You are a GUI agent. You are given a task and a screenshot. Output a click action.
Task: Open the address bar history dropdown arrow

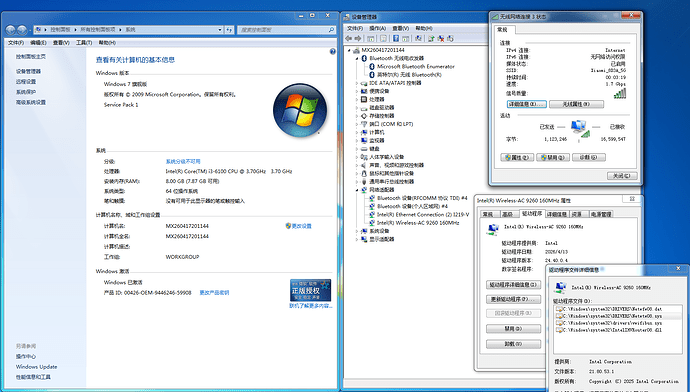(x=220, y=30)
